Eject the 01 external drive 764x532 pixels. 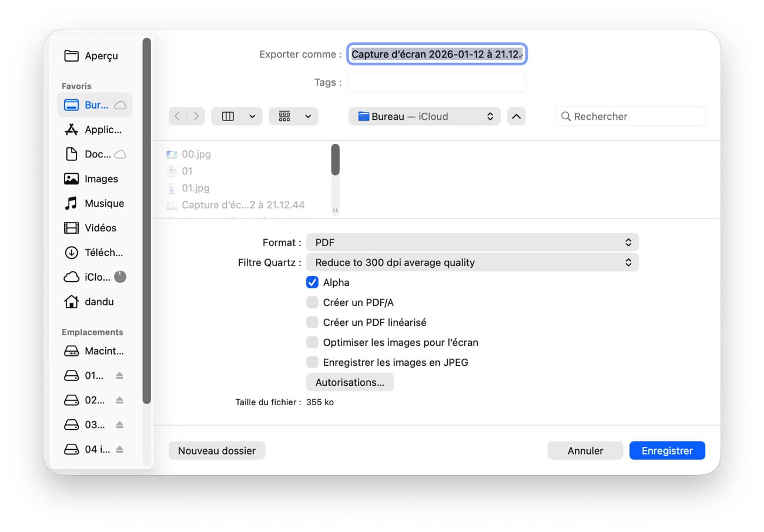point(119,376)
